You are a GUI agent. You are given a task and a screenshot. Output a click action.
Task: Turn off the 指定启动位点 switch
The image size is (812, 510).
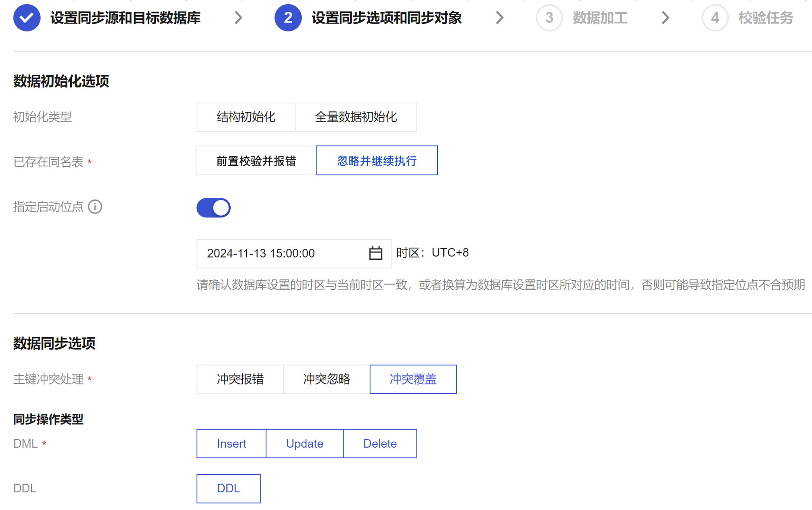coord(213,208)
